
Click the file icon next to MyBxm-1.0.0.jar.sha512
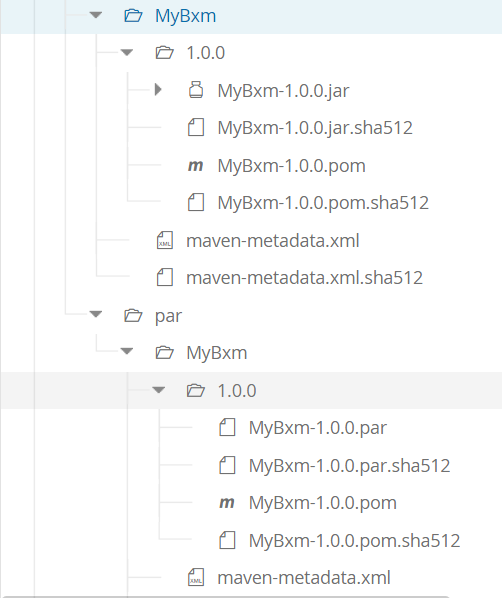(x=196, y=127)
